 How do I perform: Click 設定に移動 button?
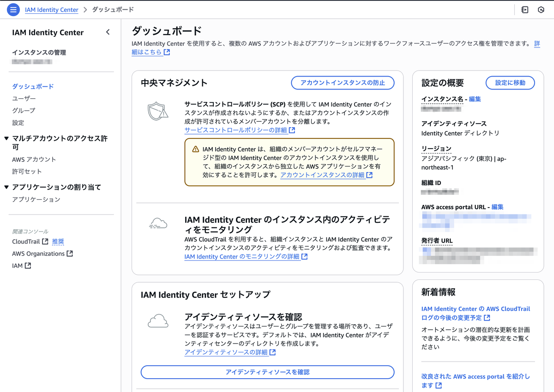(x=510, y=83)
